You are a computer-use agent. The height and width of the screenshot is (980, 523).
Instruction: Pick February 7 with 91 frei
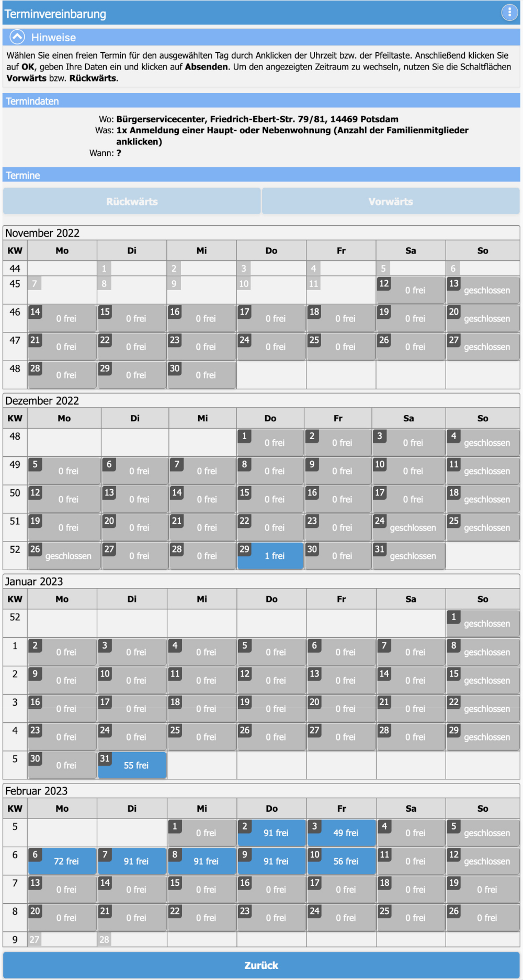[x=132, y=861]
